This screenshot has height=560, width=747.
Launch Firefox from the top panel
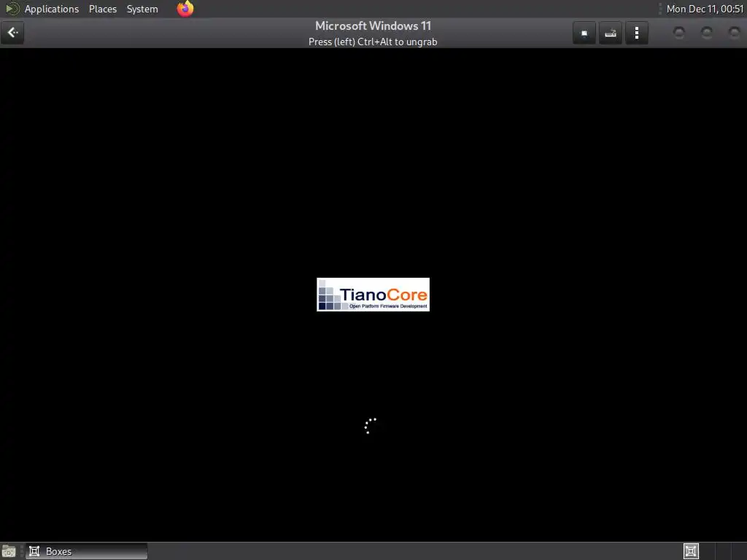coord(185,9)
